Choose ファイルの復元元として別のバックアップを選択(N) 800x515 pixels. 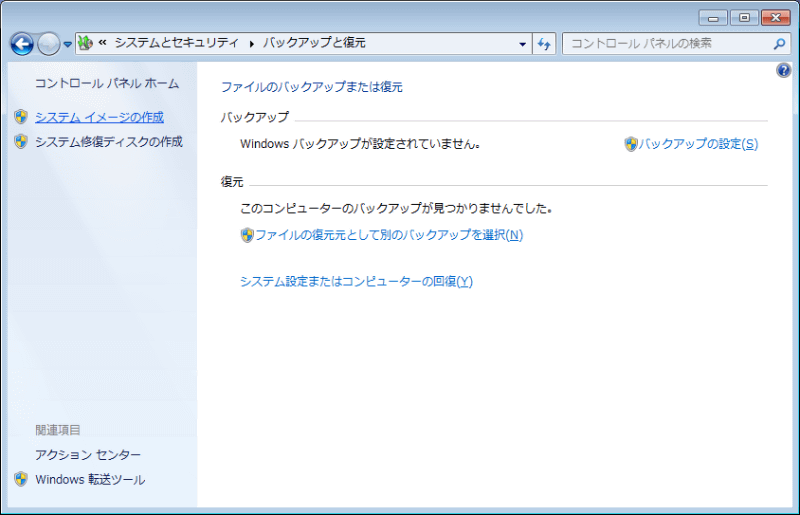click(x=389, y=235)
